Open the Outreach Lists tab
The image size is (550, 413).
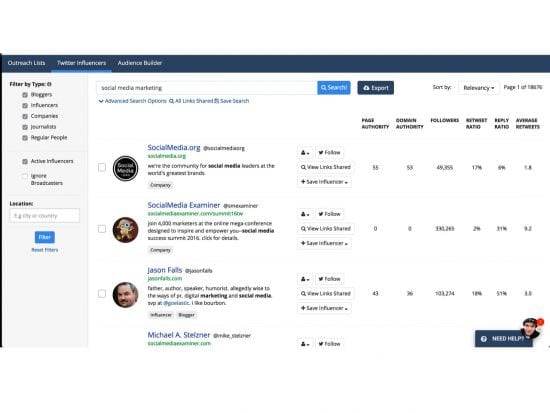[x=26, y=63]
